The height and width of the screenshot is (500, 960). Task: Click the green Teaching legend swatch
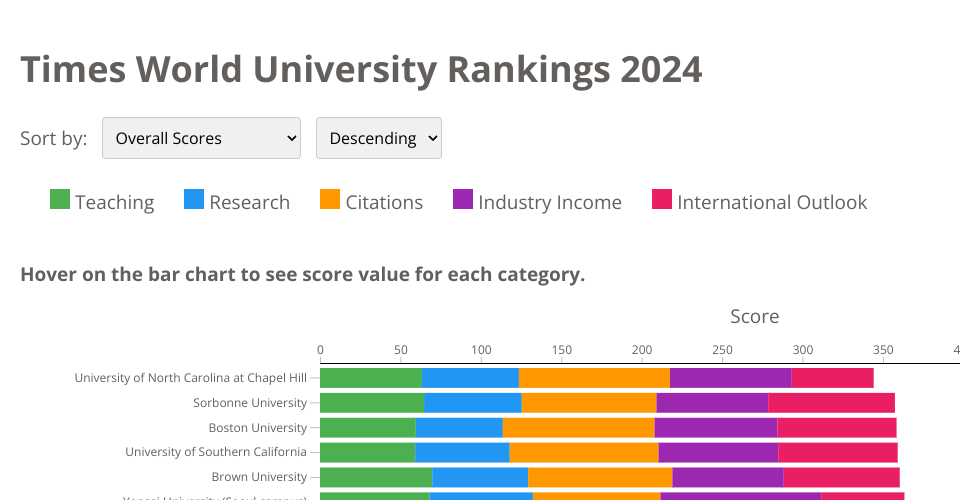coord(60,200)
